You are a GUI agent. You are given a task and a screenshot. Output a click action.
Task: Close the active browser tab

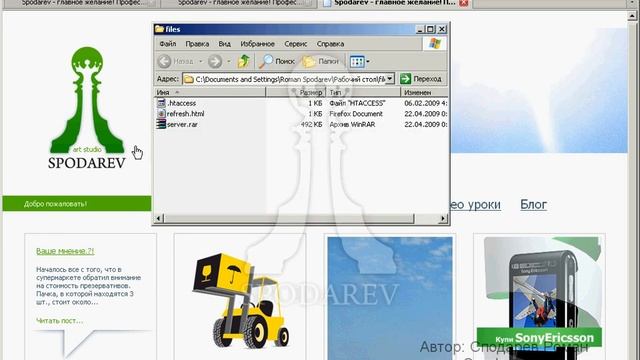464,3
